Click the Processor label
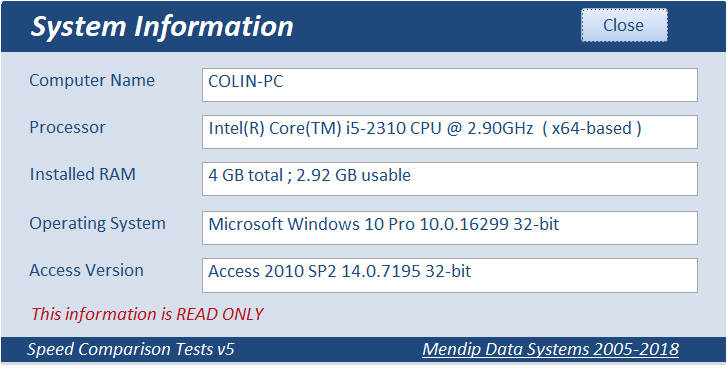 point(67,127)
